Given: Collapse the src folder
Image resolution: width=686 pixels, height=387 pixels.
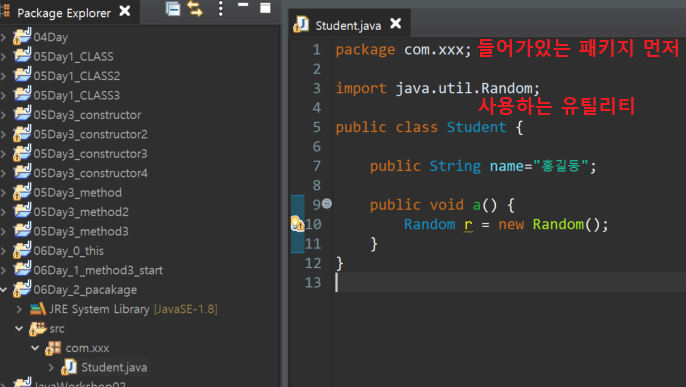Looking at the screenshot, I should [x=19, y=328].
